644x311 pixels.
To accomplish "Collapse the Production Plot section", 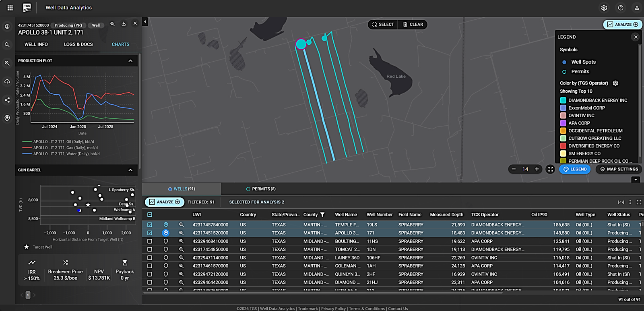I will pyautogui.click(x=130, y=61).
